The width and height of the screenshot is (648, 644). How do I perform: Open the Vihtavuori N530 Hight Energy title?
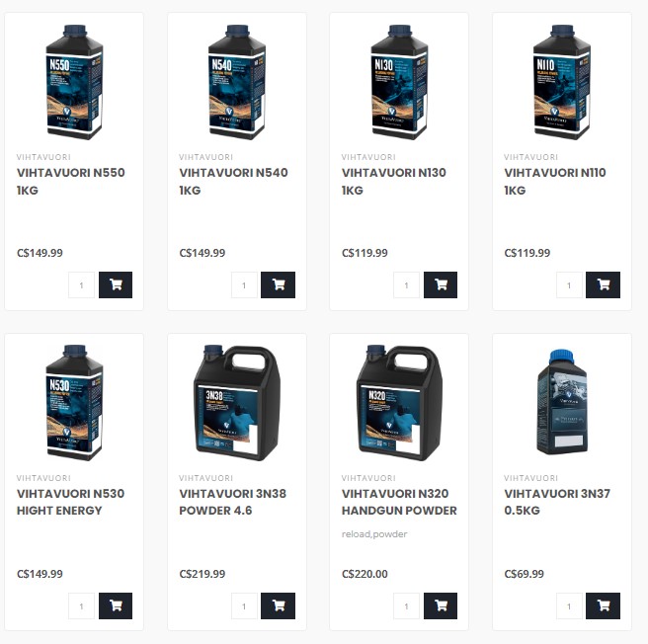pyautogui.click(x=70, y=502)
